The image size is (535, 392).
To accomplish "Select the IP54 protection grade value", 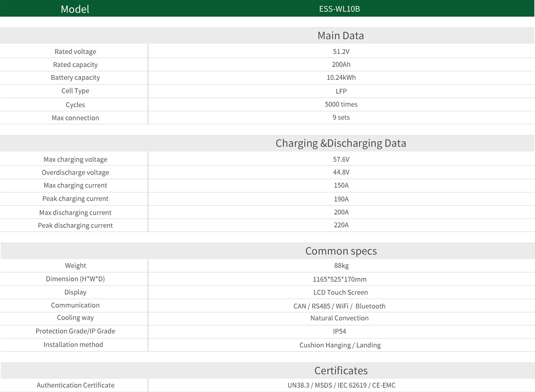I will coord(339,331).
